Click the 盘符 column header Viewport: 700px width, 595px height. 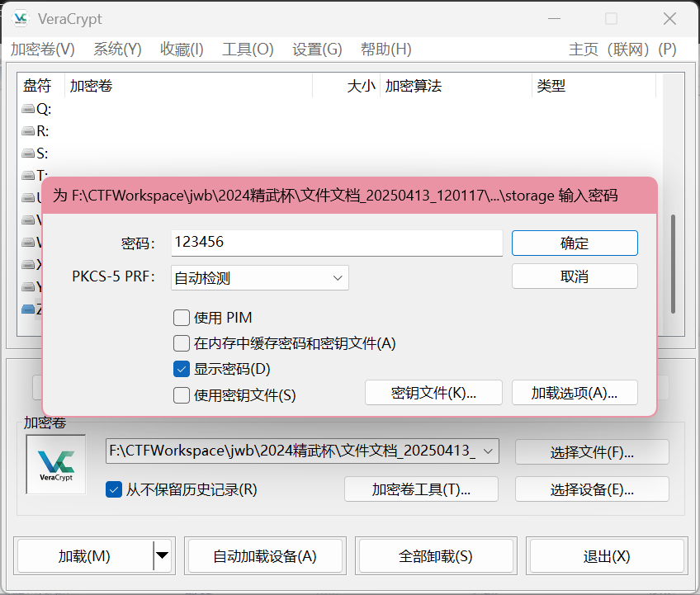tap(41, 85)
